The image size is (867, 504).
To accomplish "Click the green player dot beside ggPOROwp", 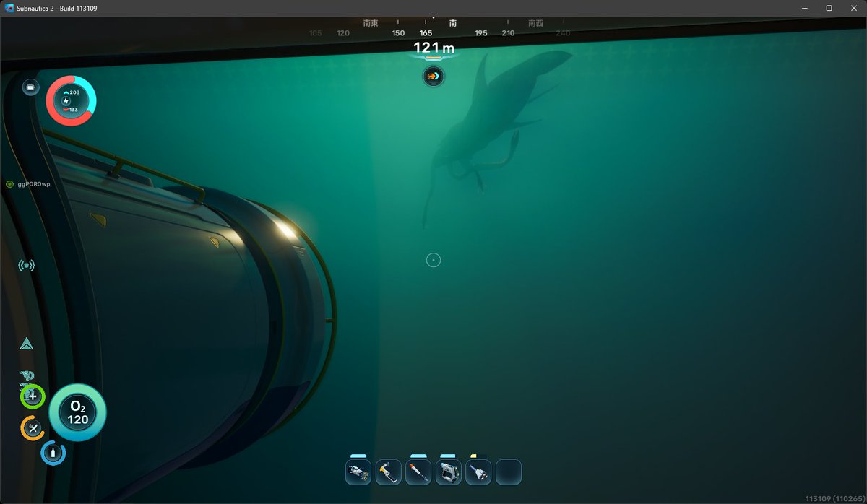I will 9,184.
